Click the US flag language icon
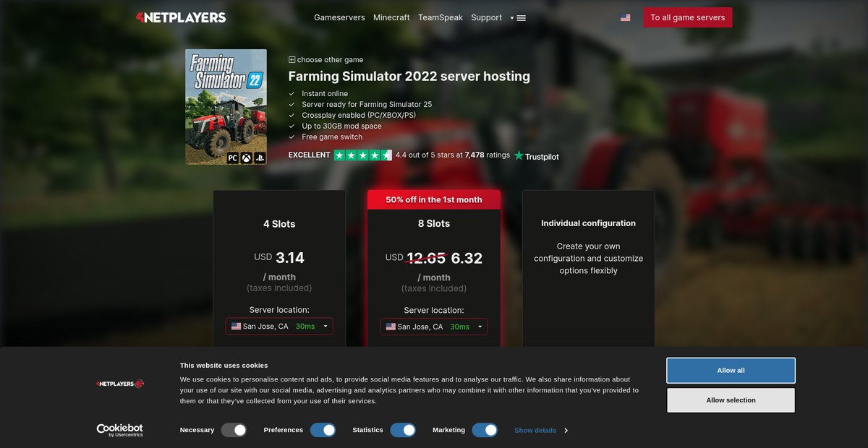This screenshot has width=868, height=448. (625, 17)
